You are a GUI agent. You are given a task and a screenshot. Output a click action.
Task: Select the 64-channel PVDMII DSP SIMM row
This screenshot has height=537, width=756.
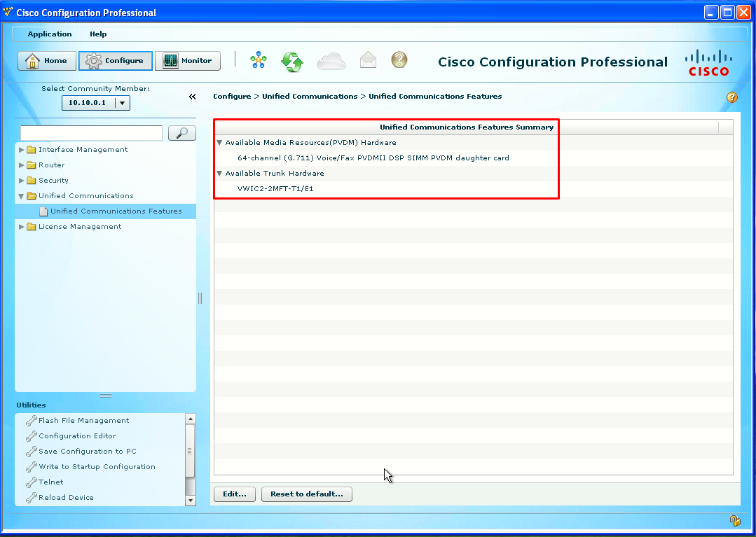(x=474, y=158)
